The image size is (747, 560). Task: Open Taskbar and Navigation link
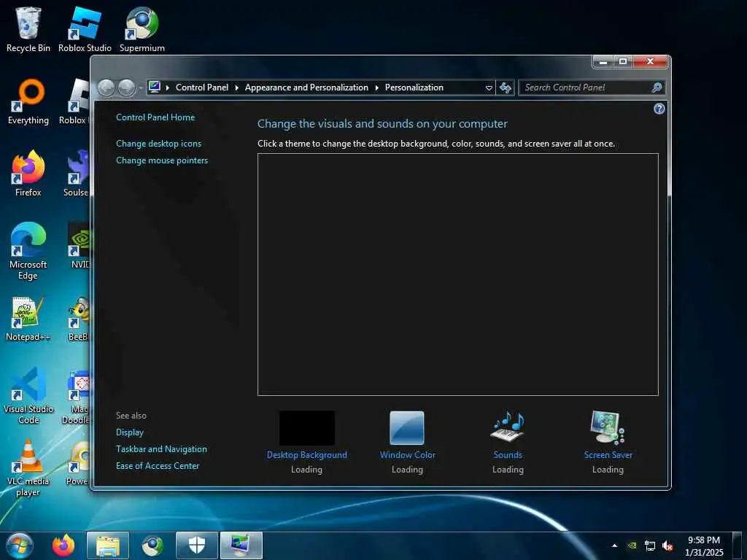(x=161, y=449)
